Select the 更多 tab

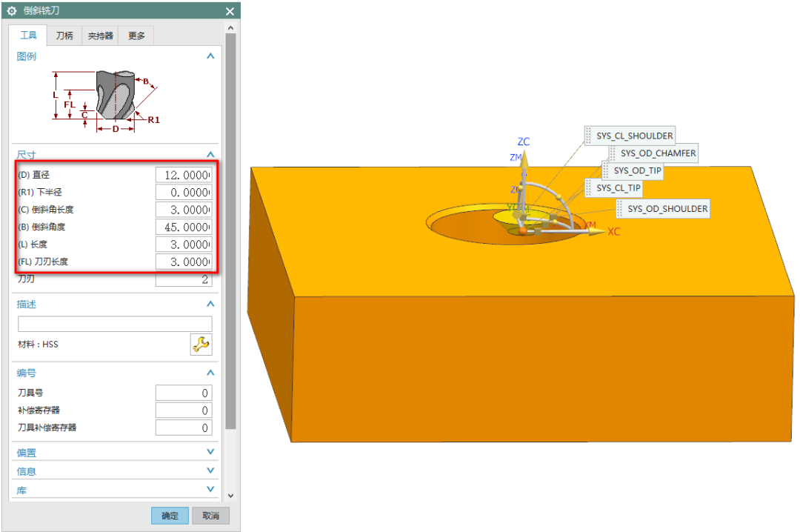(136, 36)
